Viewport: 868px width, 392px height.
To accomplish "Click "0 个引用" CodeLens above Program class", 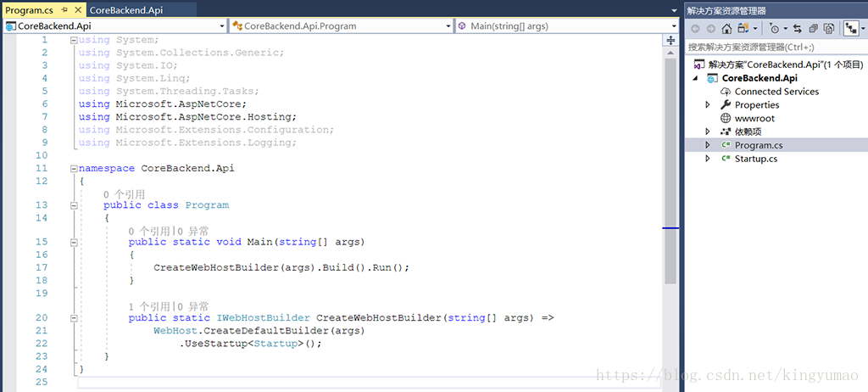I will click(x=124, y=194).
